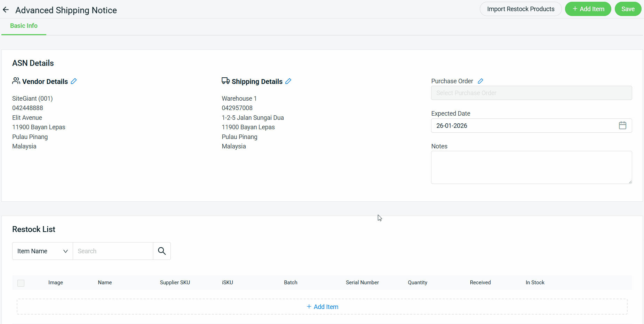Click the Restock List search field
Screen dimensions: 644x324
pos(113,251)
